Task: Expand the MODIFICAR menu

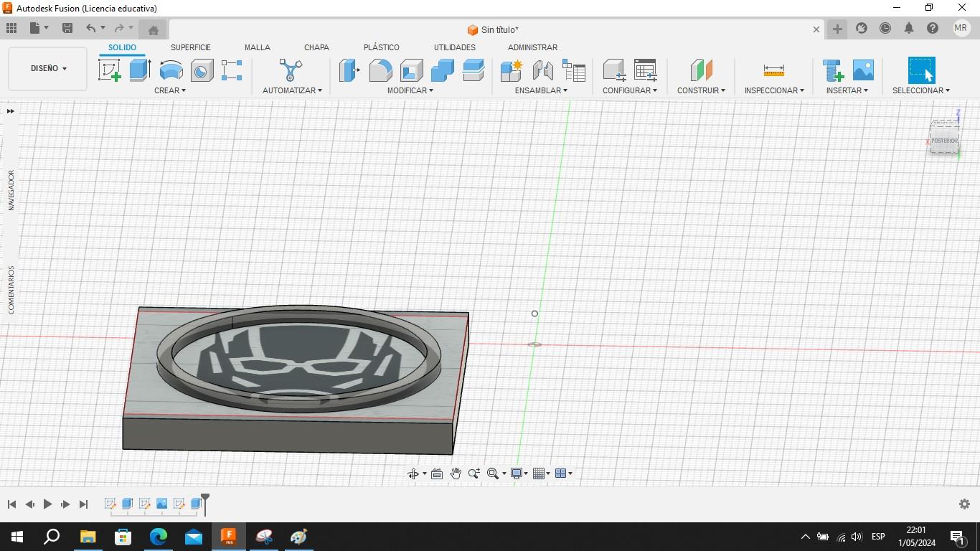Action: click(x=410, y=90)
